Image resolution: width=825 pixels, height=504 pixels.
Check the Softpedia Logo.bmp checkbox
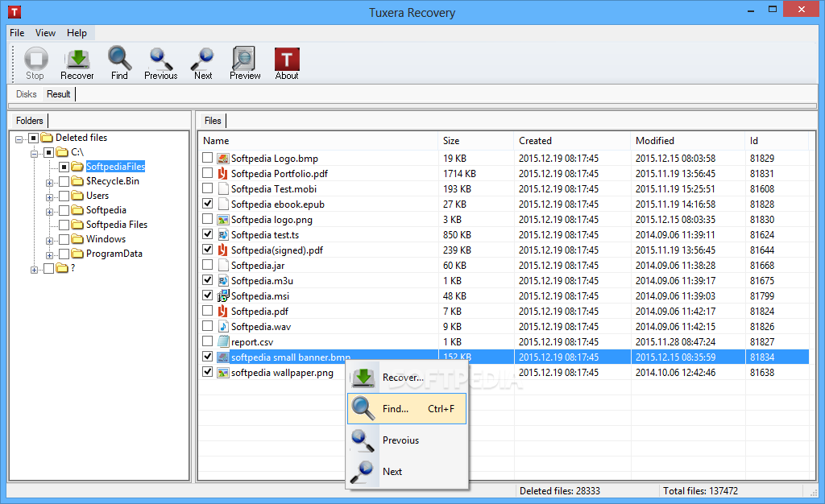[207, 158]
